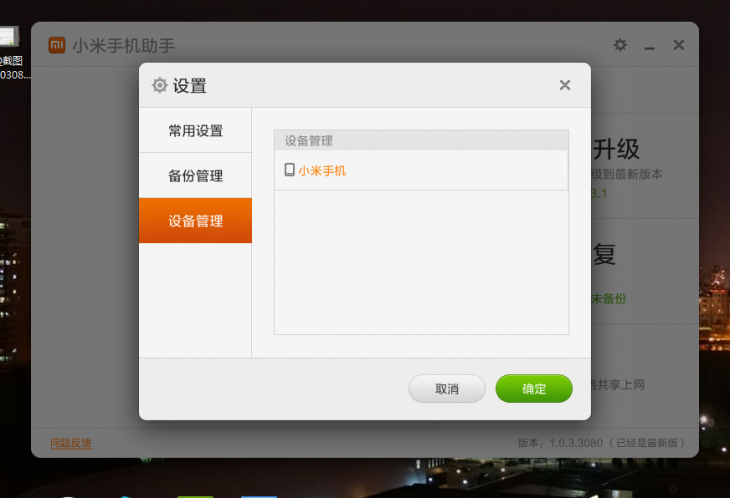Select the 设备管理 tab
730x498 pixels.
pyautogui.click(x=195, y=221)
